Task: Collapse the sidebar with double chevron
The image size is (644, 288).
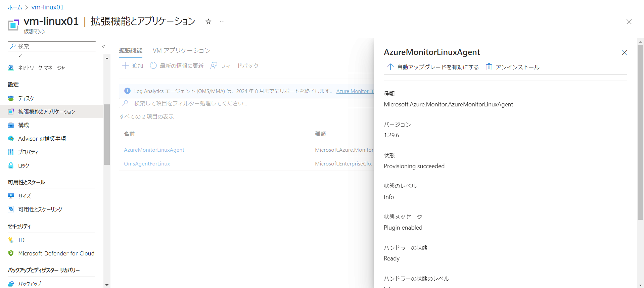Action: (x=104, y=46)
